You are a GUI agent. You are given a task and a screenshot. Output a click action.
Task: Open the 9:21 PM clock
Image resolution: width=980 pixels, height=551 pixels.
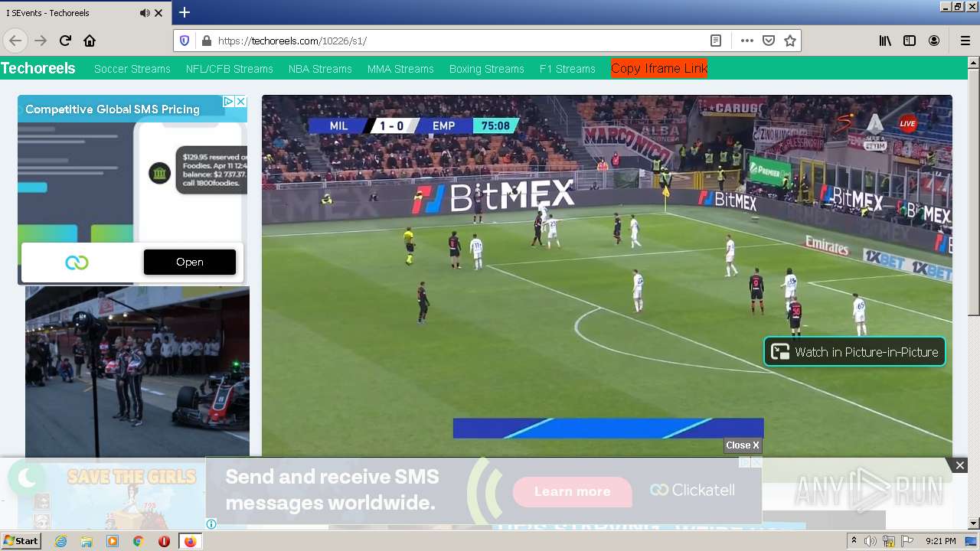(940, 541)
